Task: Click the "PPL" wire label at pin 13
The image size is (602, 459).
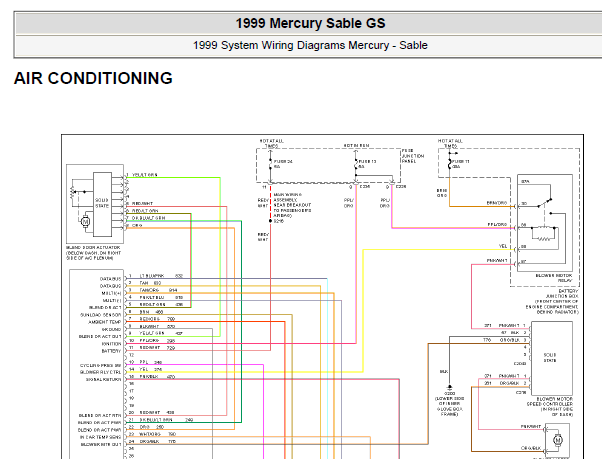Action: coord(144,362)
